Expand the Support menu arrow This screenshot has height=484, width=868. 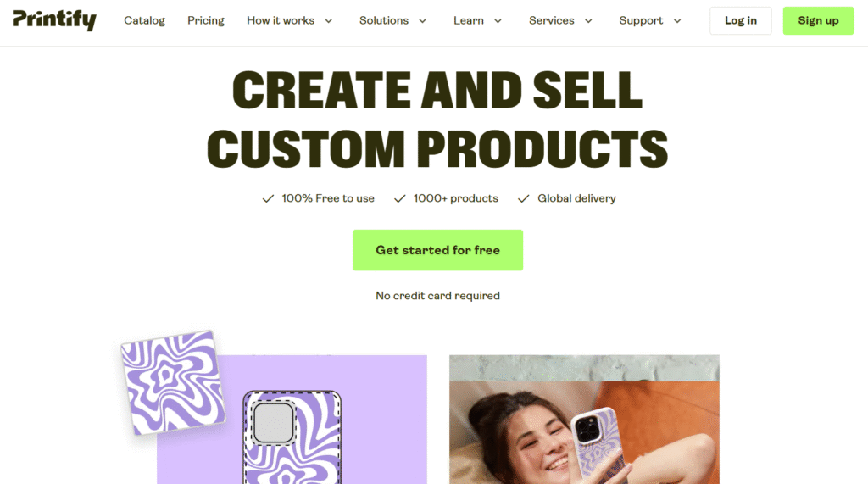677,21
